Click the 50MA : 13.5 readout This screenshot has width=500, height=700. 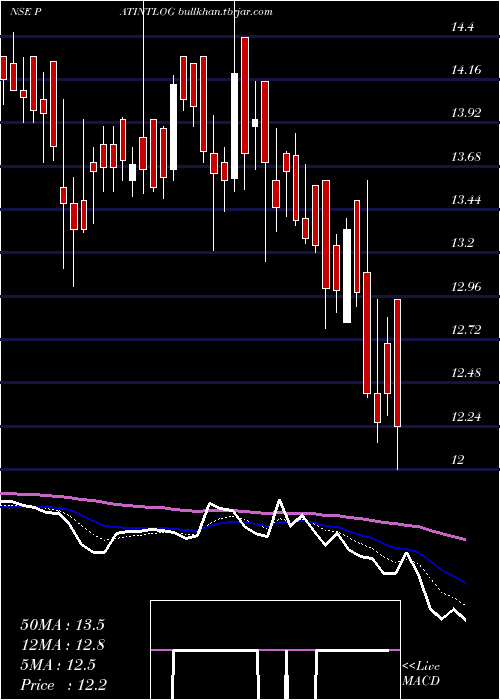[62, 624]
